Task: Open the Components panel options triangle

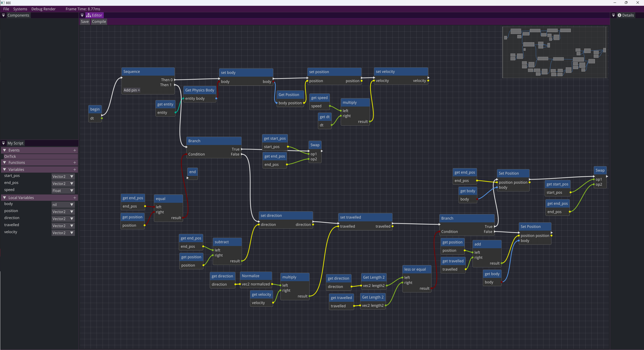Action: (x=4, y=15)
